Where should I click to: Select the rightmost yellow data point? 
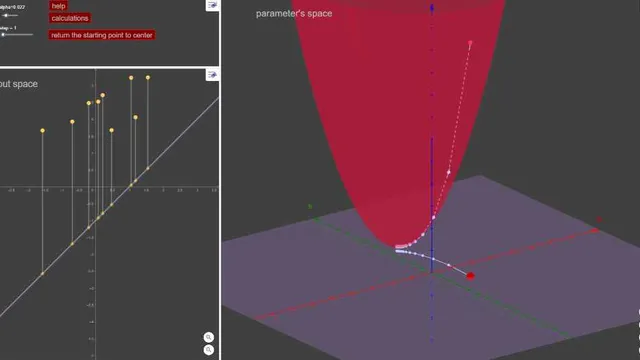tap(148, 78)
